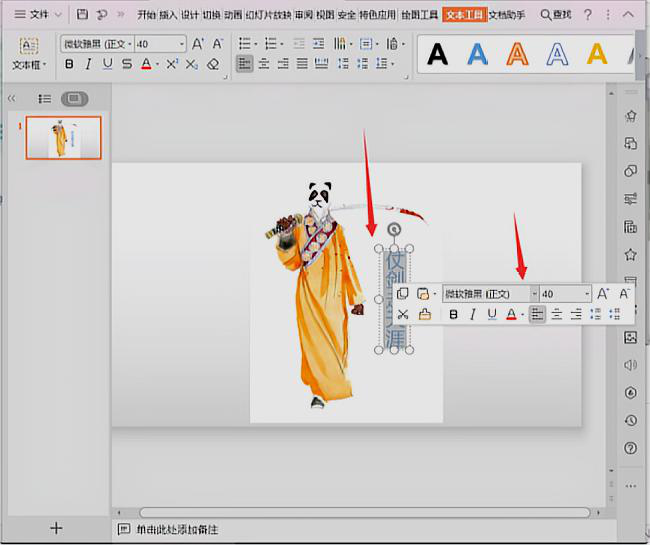Click the numbered list icon in ribbon

tap(271, 44)
